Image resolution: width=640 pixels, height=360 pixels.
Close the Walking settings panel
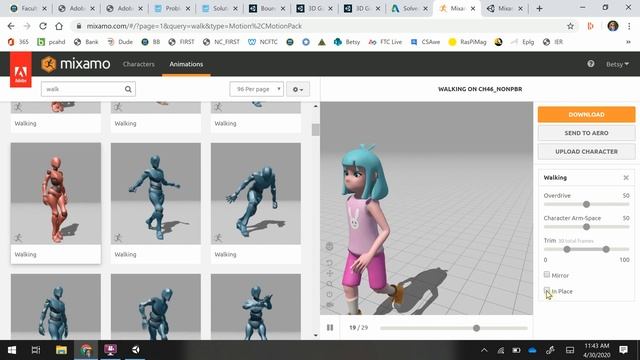pos(626,178)
